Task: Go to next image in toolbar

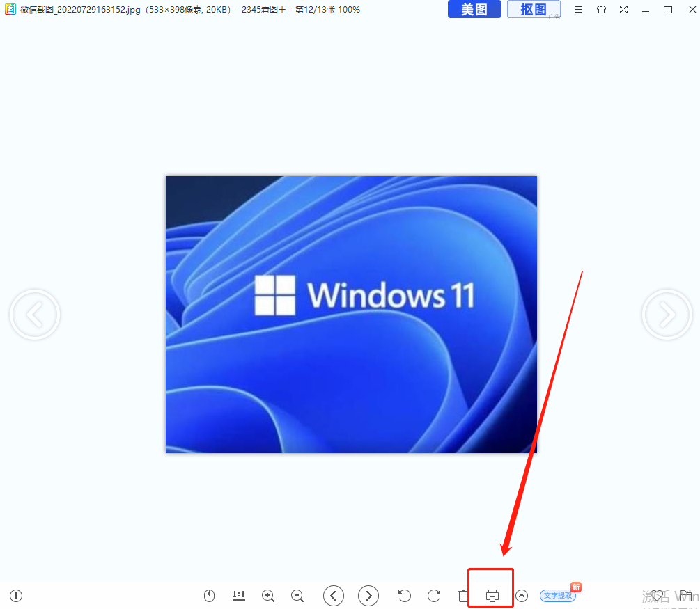Action: 368,596
